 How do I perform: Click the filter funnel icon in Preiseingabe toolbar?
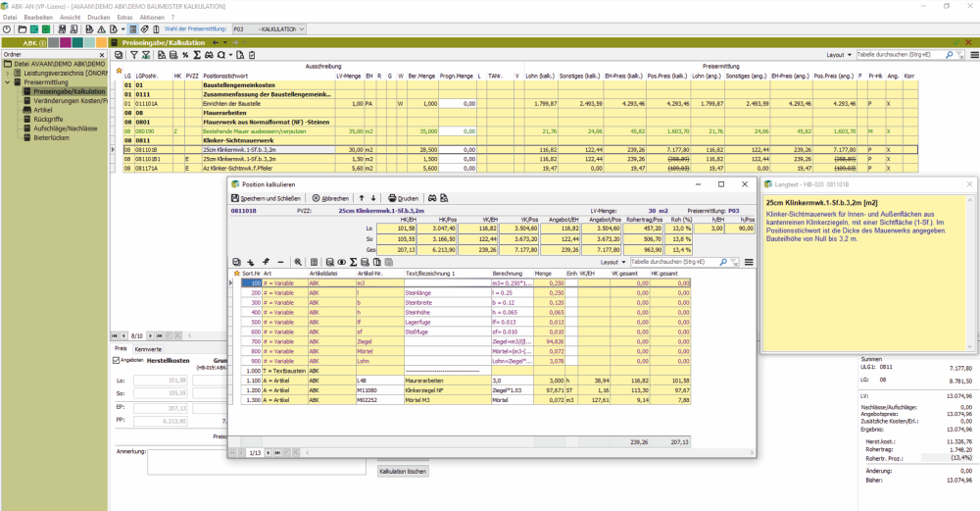click(133, 55)
